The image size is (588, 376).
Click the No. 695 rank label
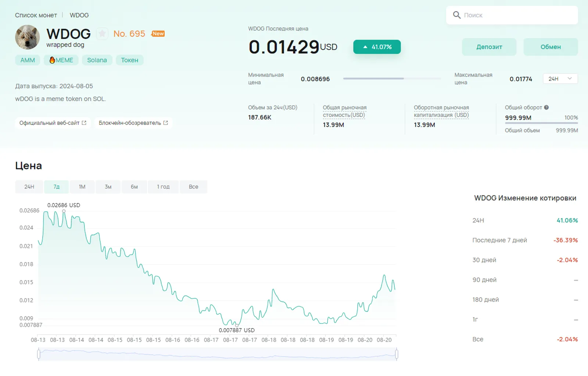click(x=129, y=34)
